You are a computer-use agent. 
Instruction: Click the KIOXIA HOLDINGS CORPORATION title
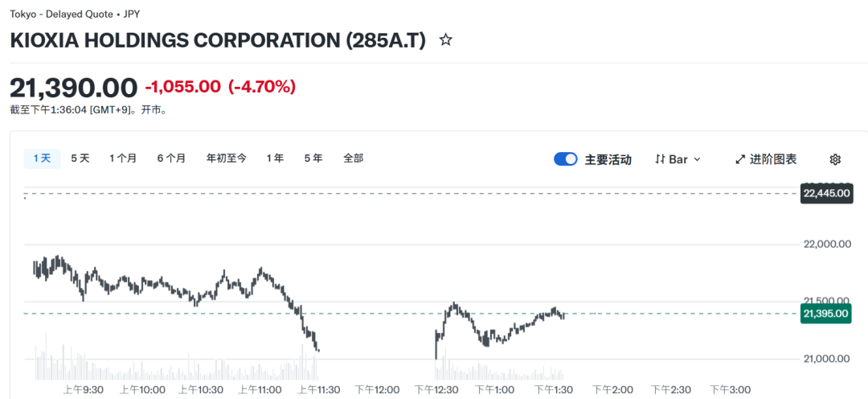coord(217,40)
